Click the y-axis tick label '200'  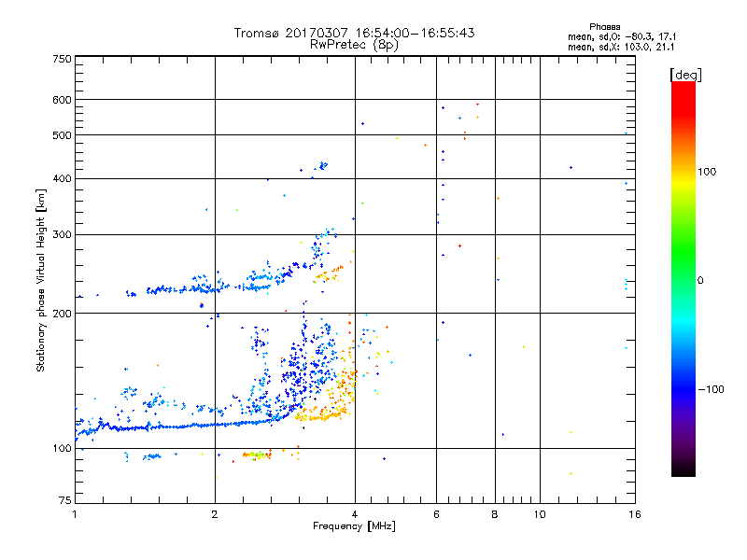(x=62, y=314)
